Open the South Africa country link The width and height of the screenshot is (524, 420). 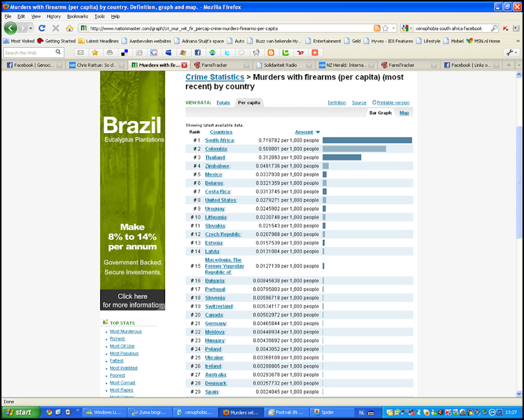pos(219,140)
